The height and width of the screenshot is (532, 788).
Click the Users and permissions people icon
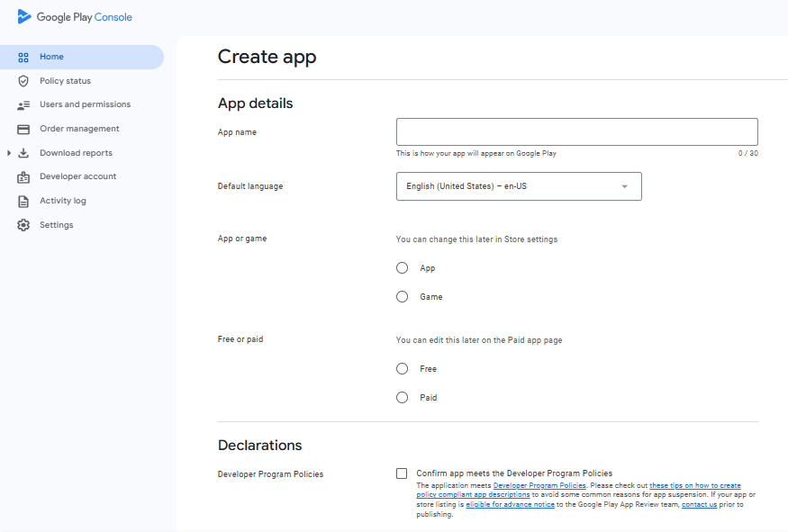point(23,105)
